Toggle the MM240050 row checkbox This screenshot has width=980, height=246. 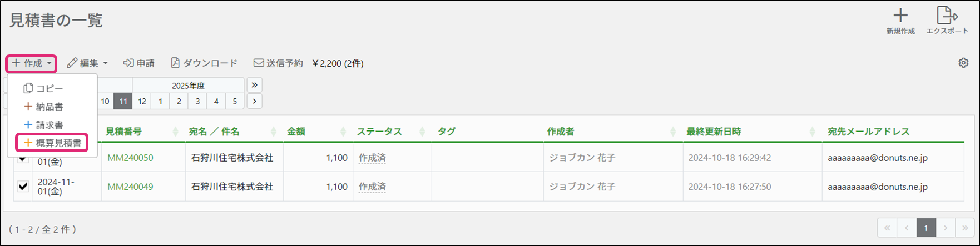tap(23, 159)
